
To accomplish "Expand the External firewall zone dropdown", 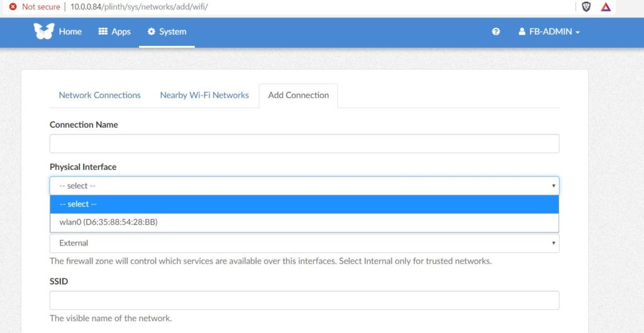I will click(x=304, y=243).
